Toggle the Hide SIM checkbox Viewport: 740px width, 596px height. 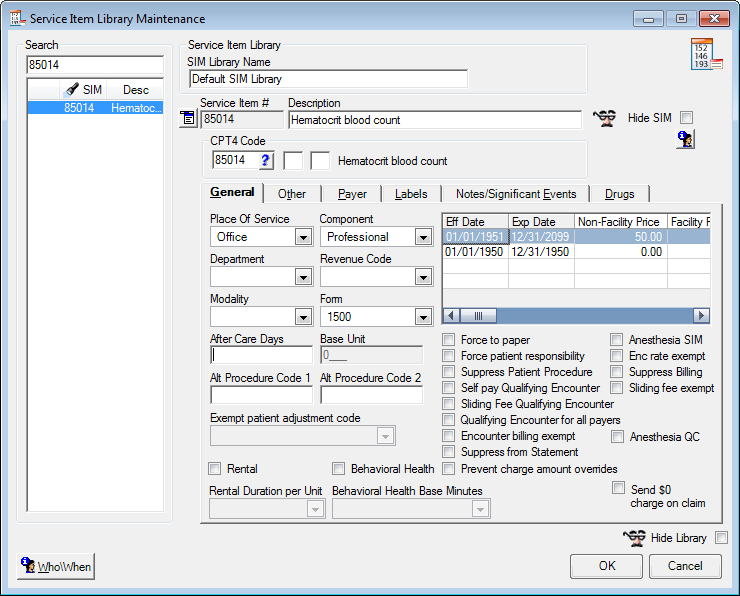click(687, 118)
